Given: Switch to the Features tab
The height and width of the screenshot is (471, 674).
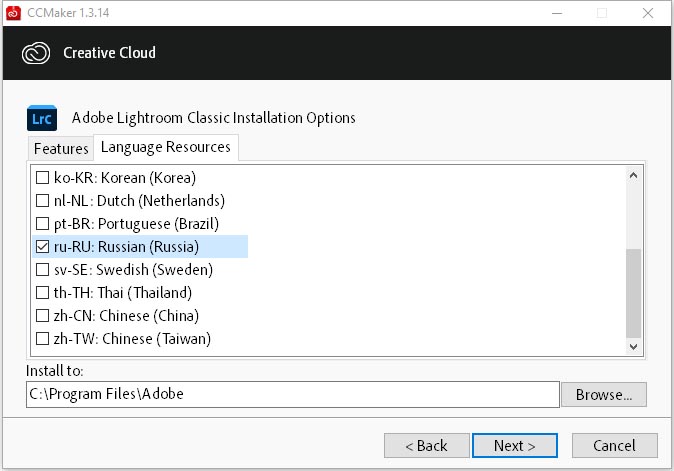Looking at the screenshot, I should (x=61, y=149).
